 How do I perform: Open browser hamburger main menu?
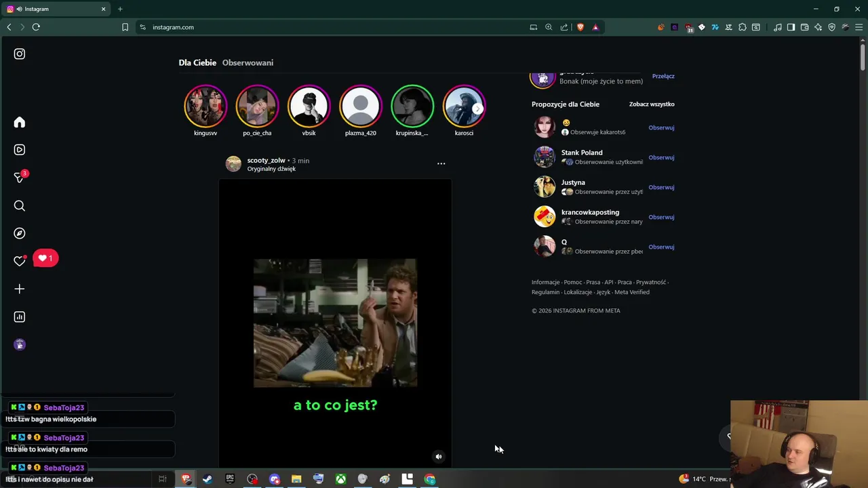click(x=859, y=27)
